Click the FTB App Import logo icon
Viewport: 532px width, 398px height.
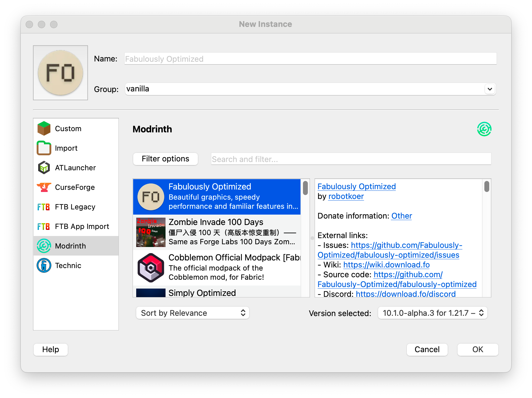point(44,227)
